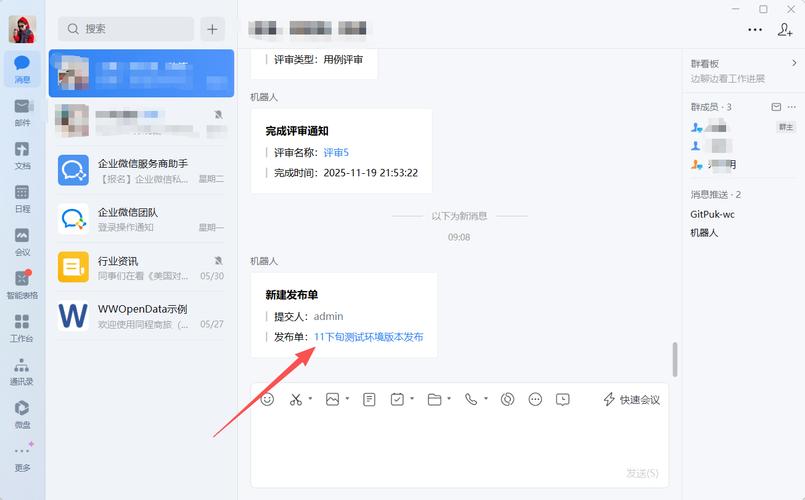805x500 pixels.
Task: Open the Calendar (日程) sidebar icon
Action: [x=22, y=198]
